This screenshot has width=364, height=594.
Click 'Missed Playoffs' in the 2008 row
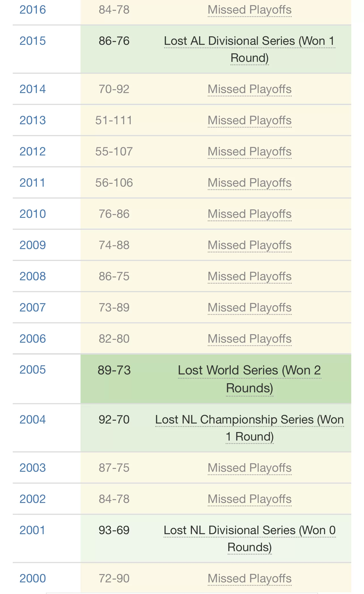[249, 276]
